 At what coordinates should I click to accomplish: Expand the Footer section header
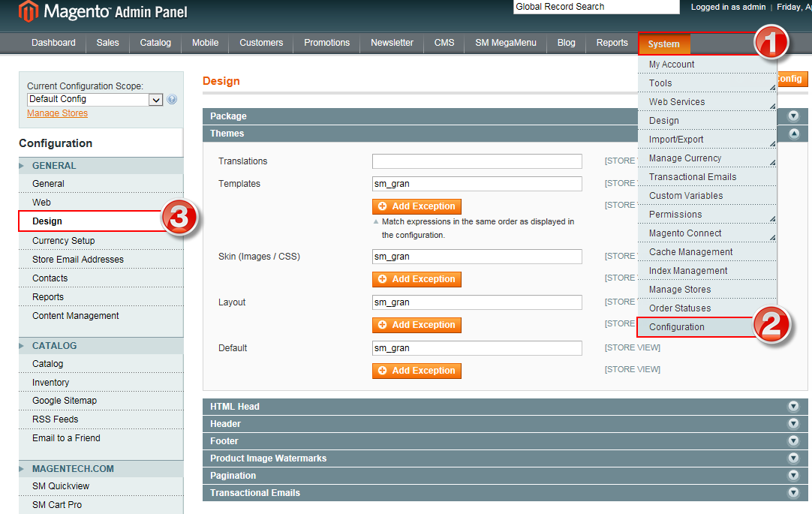[505, 441]
